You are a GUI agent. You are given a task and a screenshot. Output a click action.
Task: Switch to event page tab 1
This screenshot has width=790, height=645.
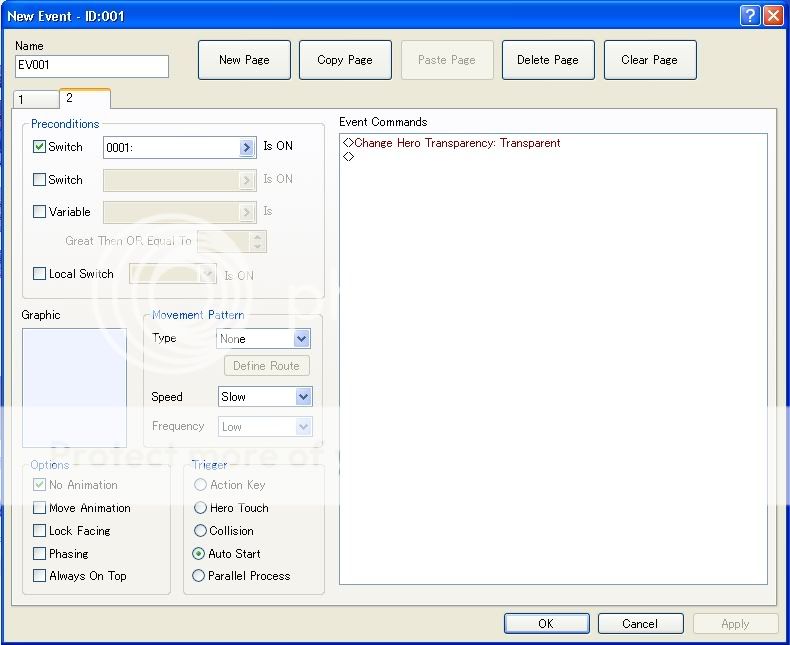pos(34,100)
